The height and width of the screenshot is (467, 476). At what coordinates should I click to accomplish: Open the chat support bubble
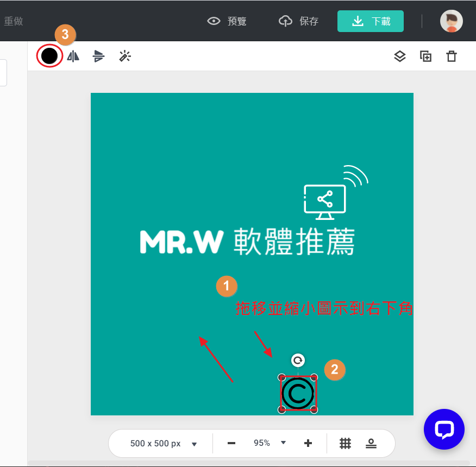coord(444,429)
